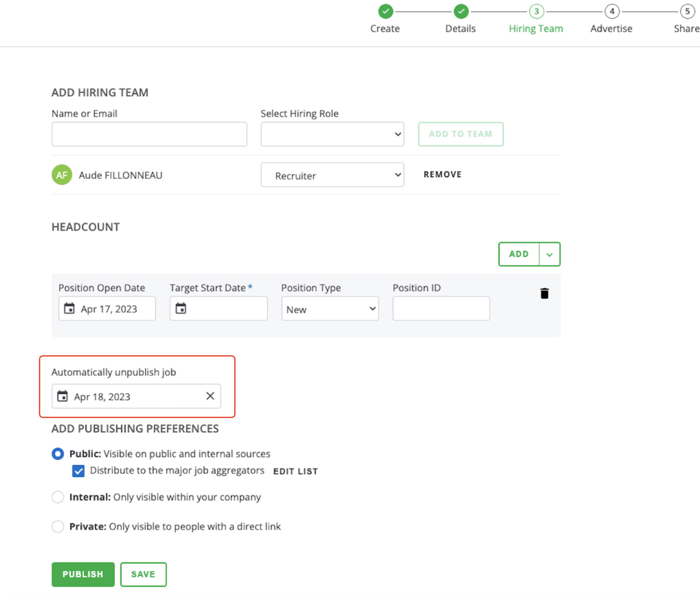Select the Internal visibility option
Image resolution: width=700 pixels, height=599 pixels.
(x=58, y=497)
